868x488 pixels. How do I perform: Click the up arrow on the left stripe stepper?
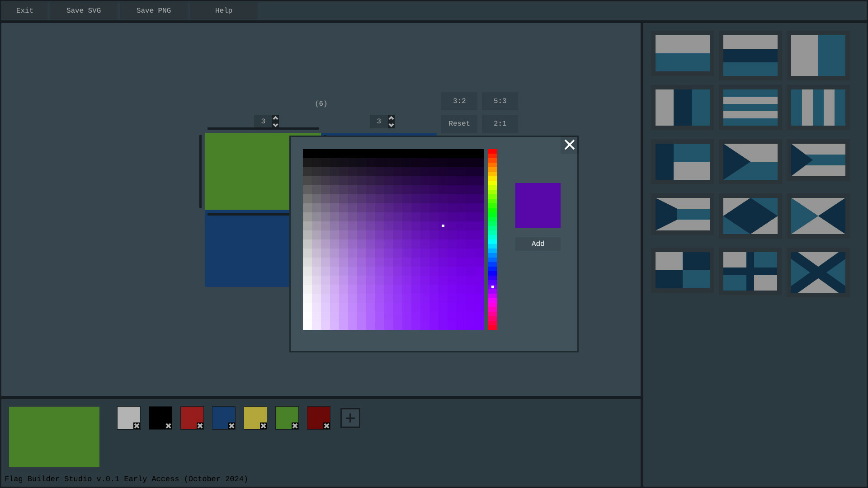[275, 117]
